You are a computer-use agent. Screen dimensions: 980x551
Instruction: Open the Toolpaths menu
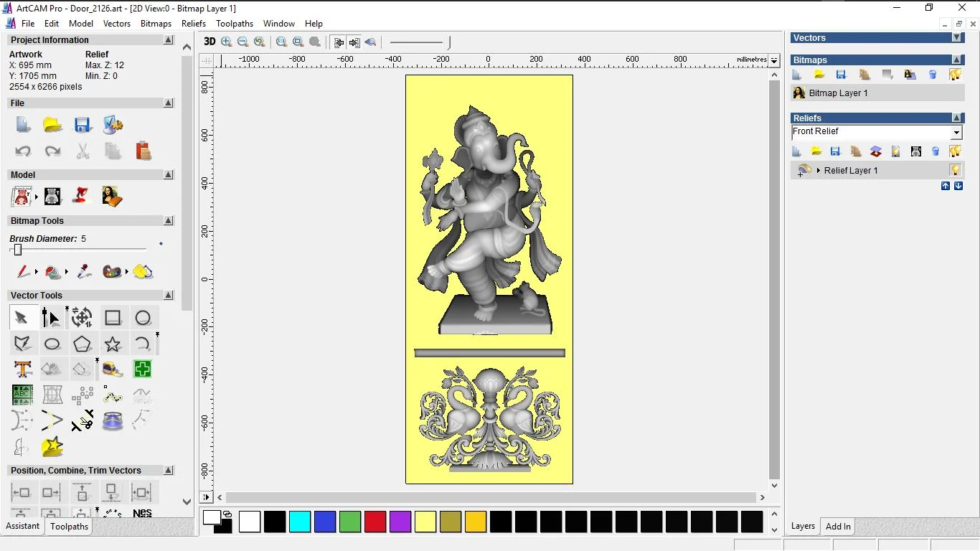235,24
